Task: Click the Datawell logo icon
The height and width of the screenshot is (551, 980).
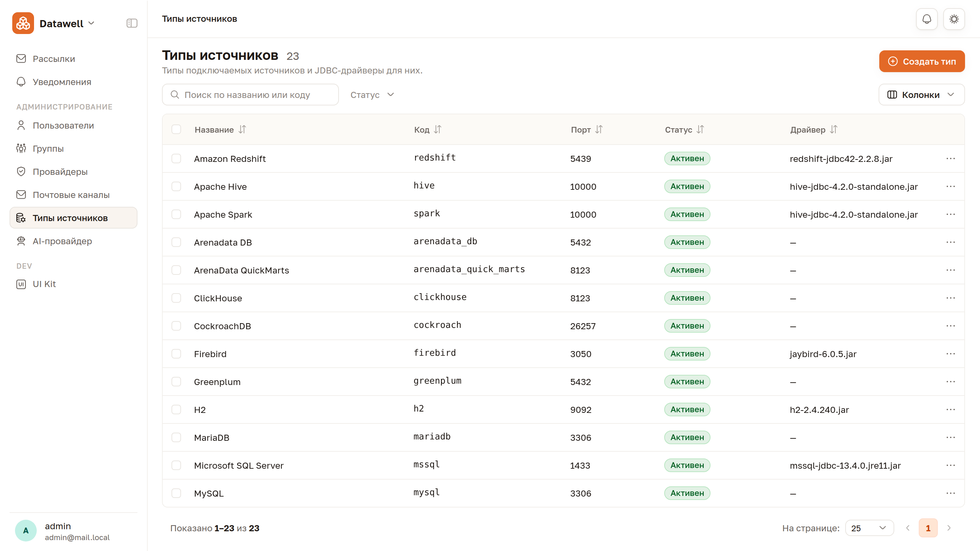Action: click(23, 23)
